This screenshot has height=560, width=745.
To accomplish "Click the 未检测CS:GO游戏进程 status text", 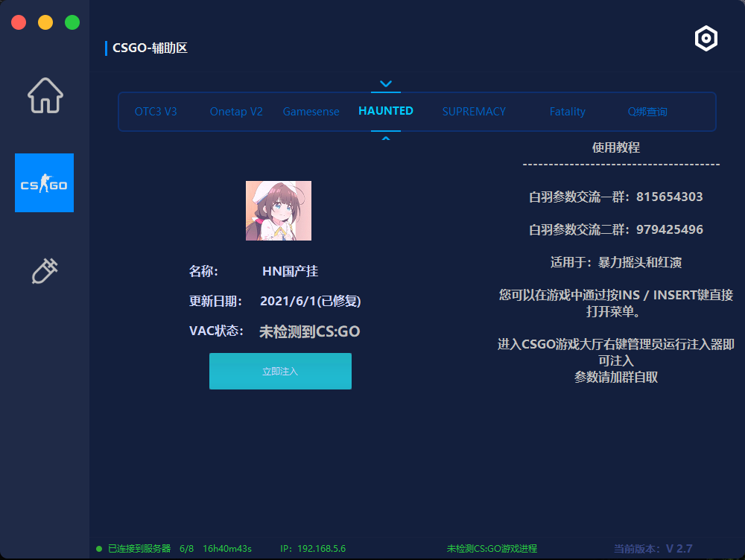I will pos(492,548).
